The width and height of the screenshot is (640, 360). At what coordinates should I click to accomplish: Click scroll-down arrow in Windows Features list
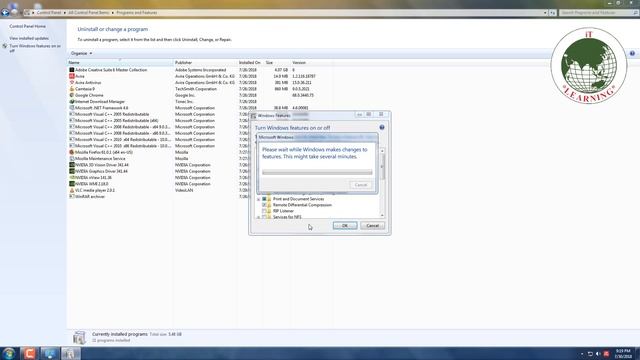(382, 216)
